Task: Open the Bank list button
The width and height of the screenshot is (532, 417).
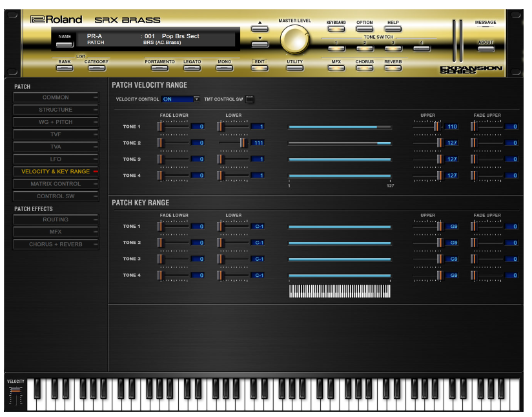Action: click(65, 68)
